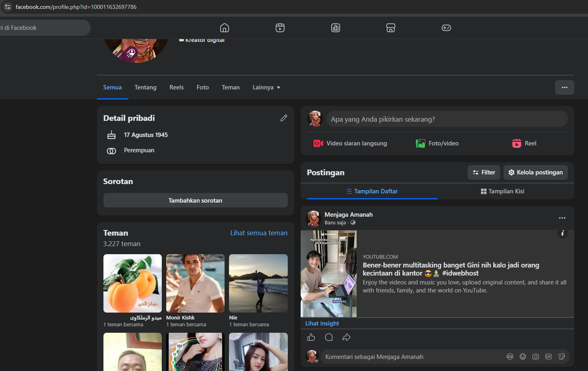Open Lihat semua teman link
588x371 pixels.
coord(259,233)
